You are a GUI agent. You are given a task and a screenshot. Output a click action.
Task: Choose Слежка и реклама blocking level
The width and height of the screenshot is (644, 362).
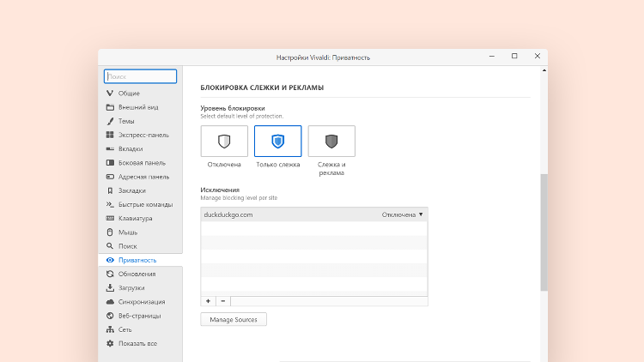[x=331, y=142]
